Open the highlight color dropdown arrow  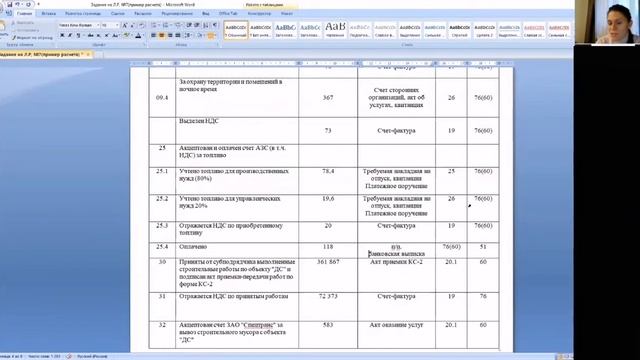(132, 36)
